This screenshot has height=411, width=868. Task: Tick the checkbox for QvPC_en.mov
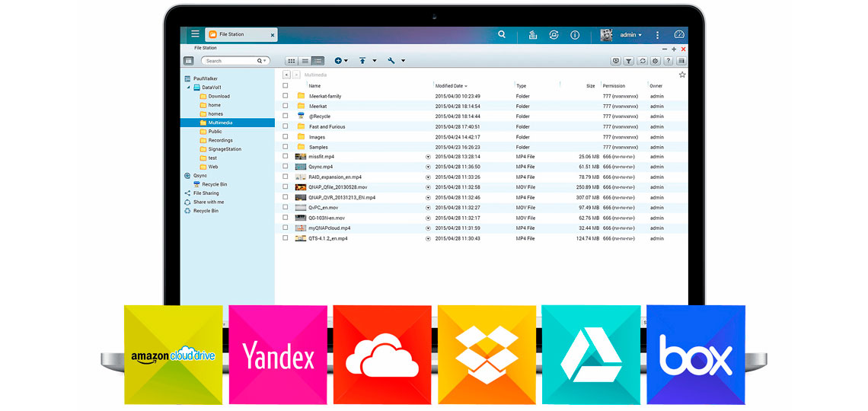click(285, 208)
